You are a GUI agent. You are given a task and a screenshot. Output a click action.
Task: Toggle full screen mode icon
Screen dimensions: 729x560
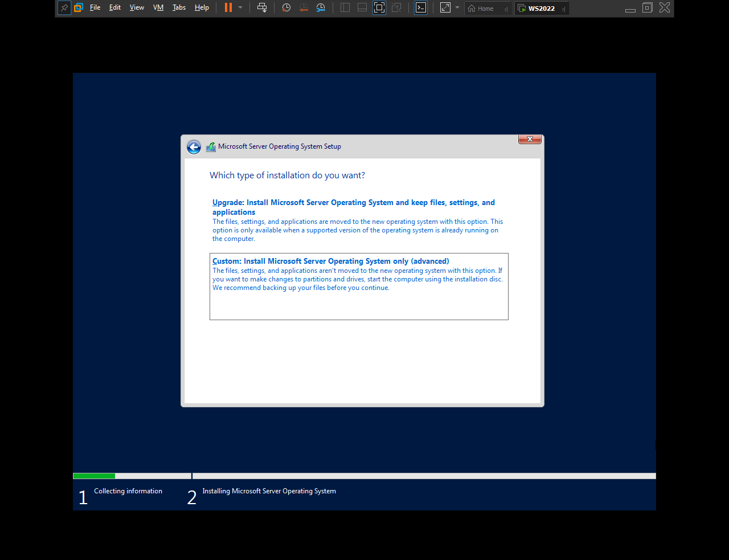379,8
